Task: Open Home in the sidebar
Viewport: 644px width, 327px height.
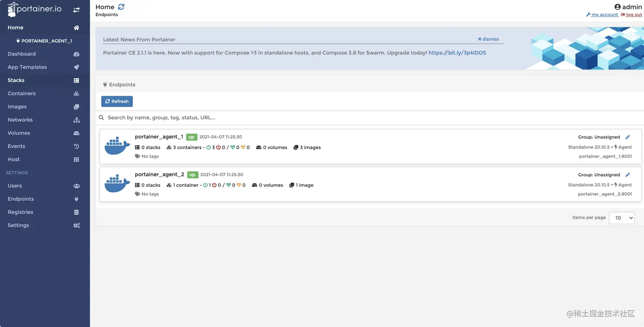Action: pos(15,28)
